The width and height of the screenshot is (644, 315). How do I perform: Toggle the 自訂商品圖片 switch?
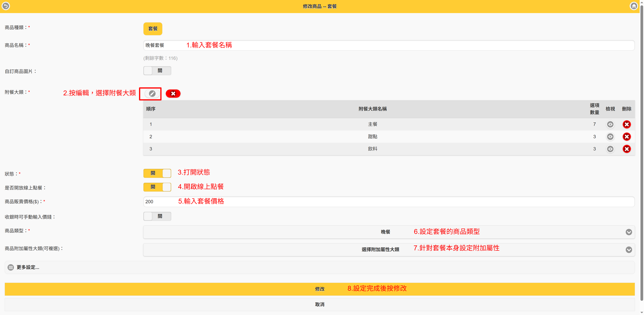157,71
